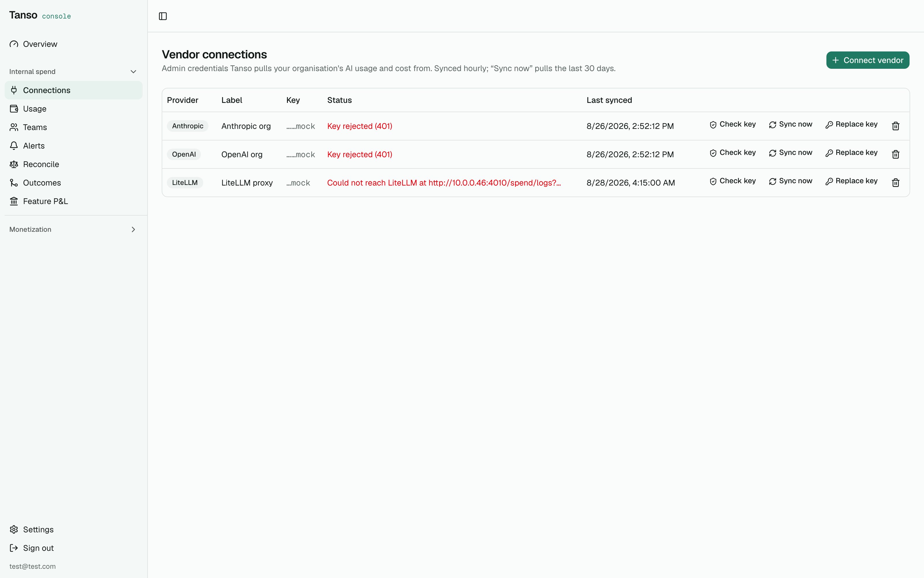
Task: Click the LiteLLM proxy label cell
Action: click(247, 183)
